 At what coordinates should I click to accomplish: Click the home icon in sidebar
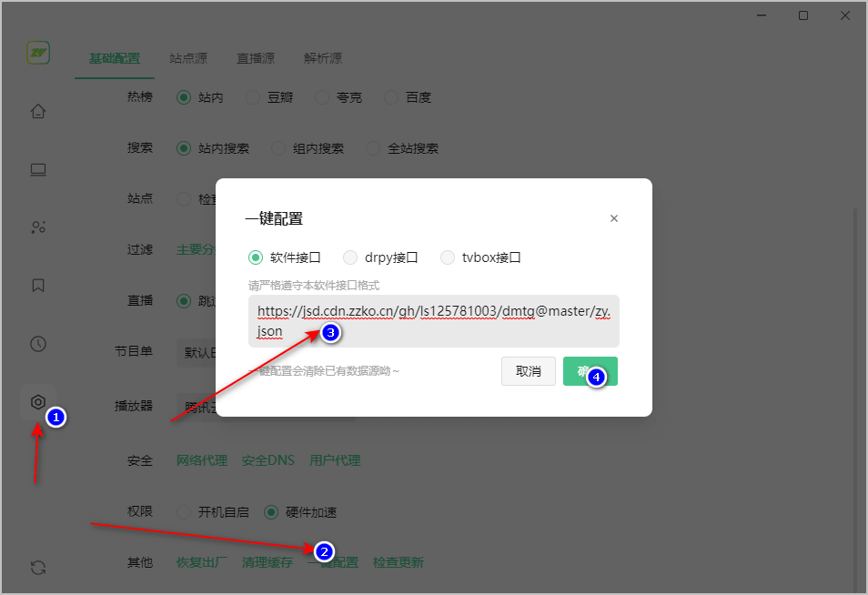point(38,112)
